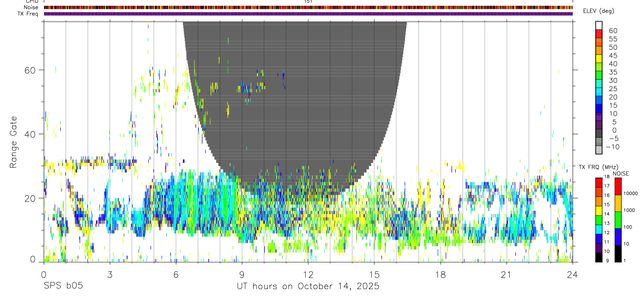Pick the green segment of NOISE color bar

click(x=618, y=220)
